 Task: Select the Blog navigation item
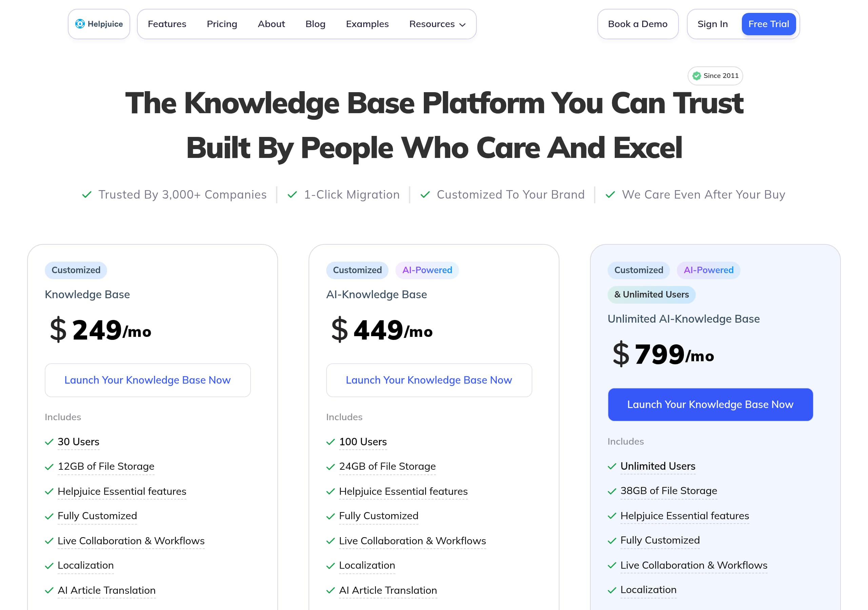click(315, 24)
